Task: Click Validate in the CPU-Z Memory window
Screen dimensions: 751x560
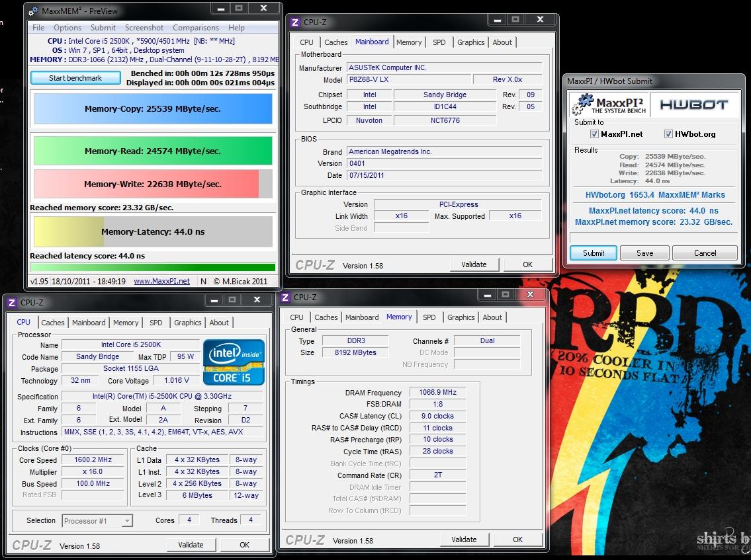Action: point(464,540)
